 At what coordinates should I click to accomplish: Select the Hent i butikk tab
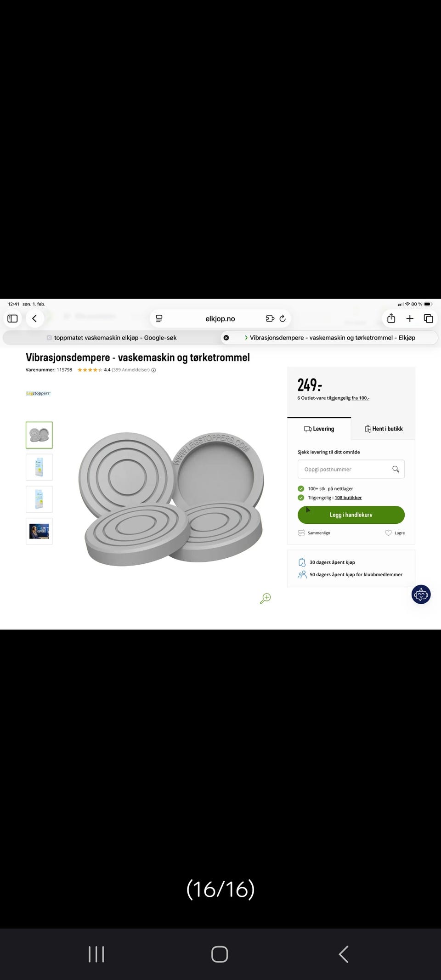[384, 429]
